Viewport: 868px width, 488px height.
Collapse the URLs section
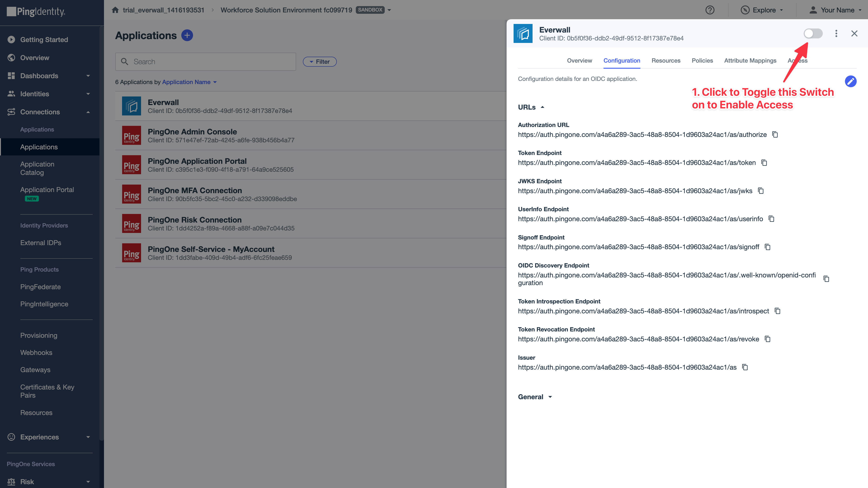[531, 107]
